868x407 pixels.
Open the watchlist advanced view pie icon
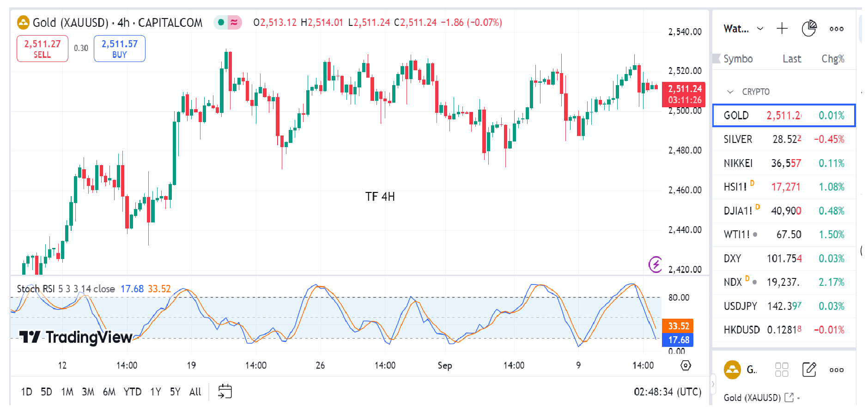(809, 29)
